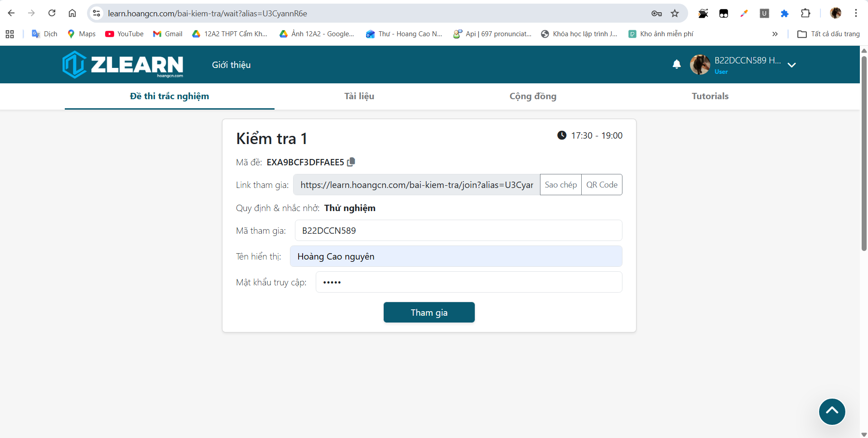Click the Mật khẩu truy cập field
Screen dimensions: 868x438
[x=468, y=282]
